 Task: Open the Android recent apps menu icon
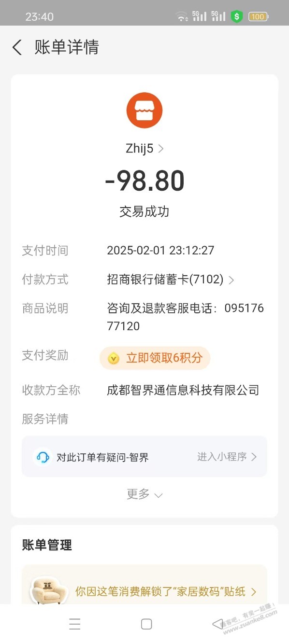pyautogui.click(x=75, y=624)
